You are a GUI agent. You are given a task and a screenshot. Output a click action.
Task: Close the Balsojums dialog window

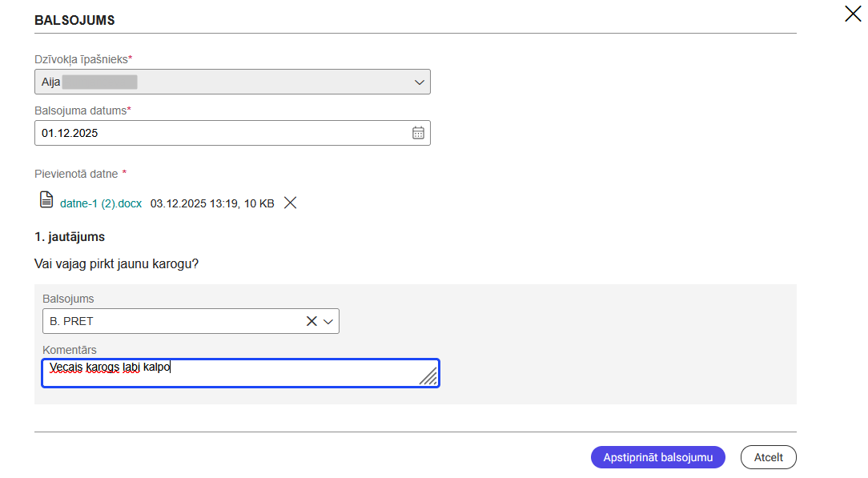853,14
